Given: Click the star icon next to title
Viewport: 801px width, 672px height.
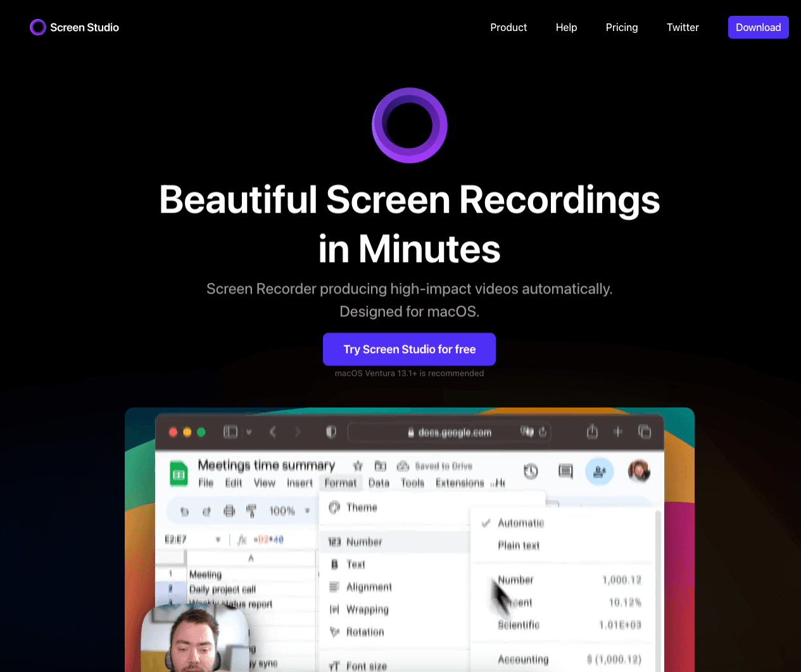Looking at the screenshot, I should coord(358,466).
